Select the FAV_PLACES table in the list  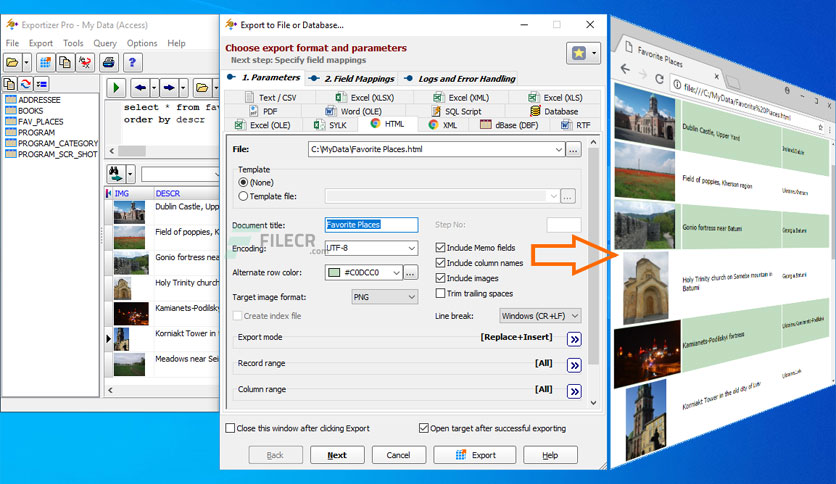[41, 122]
